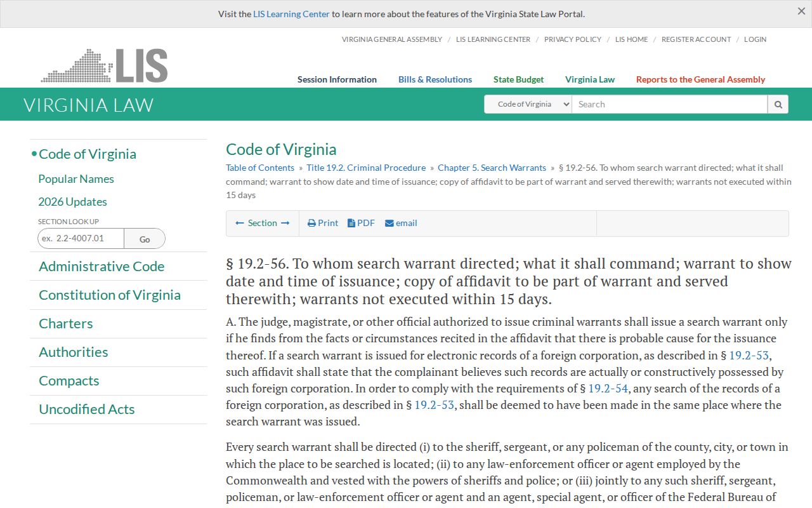Open Compacts in sidebar
The height and width of the screenshot is (508, 812).
point(69,380)
